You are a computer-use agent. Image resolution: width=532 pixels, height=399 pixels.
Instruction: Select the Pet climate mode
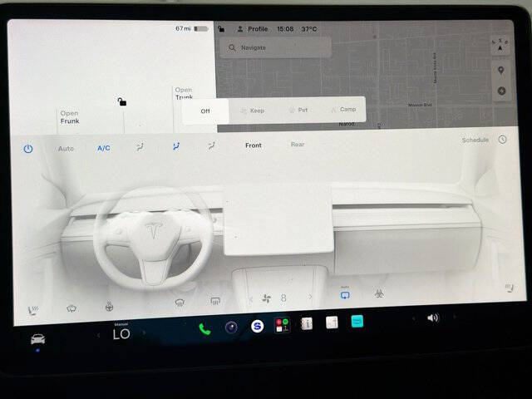[298, 110]
